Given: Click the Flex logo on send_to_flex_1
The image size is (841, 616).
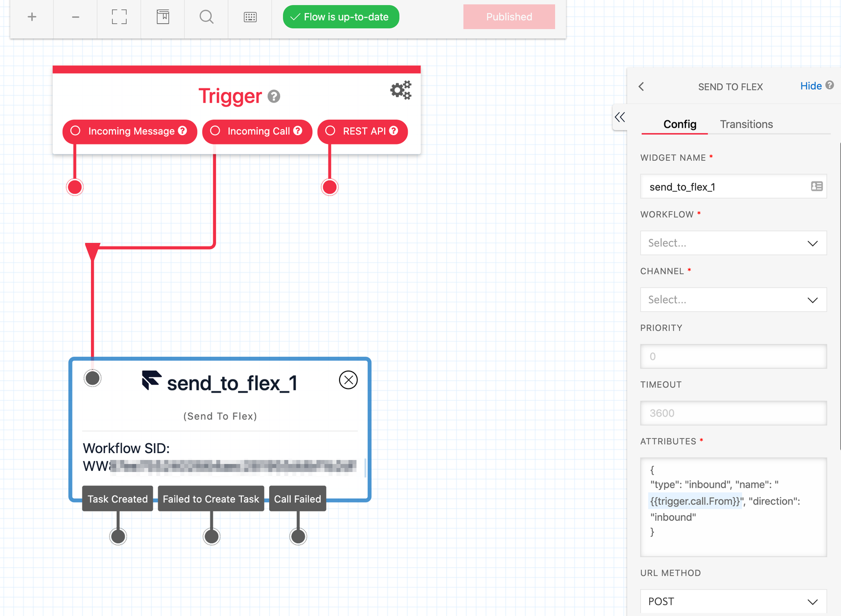Looking at the screenshot, I should pyautogui.click(x=150, y=383).
